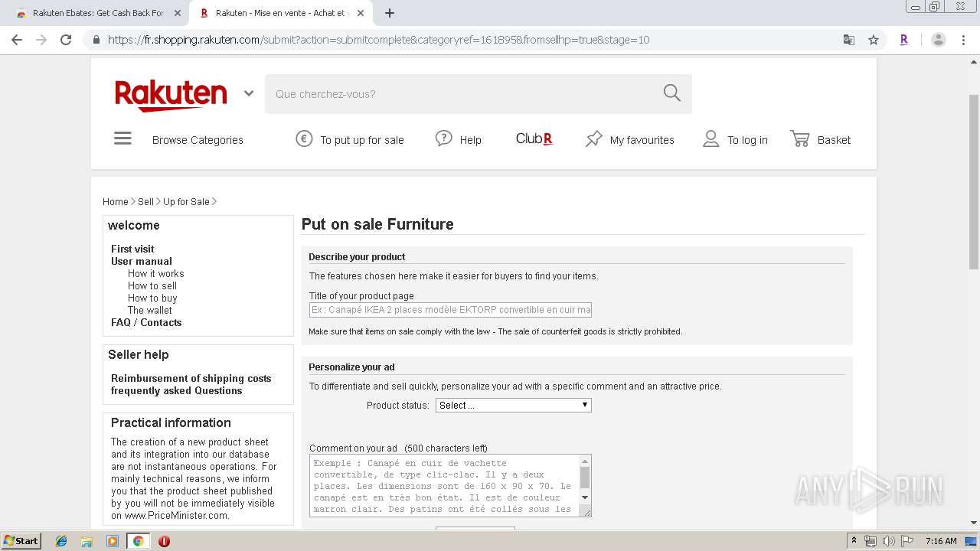Open 'How to buy' link

pyautogui.click(x=152, y=298)
